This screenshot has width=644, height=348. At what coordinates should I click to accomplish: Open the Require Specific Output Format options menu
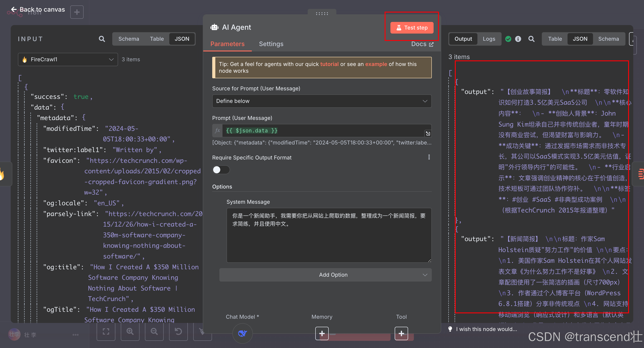click(x=429, y=157)
